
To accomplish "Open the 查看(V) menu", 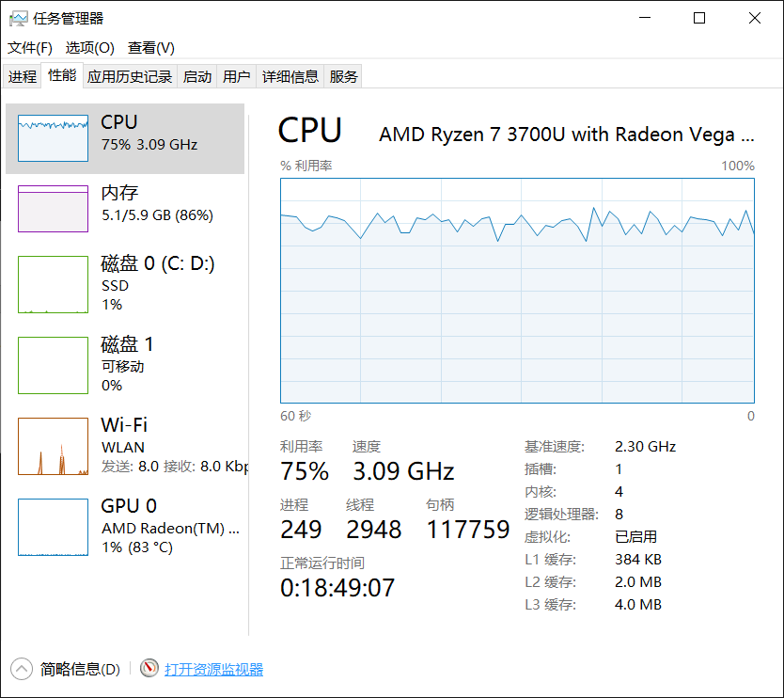I will coord(150,48).
